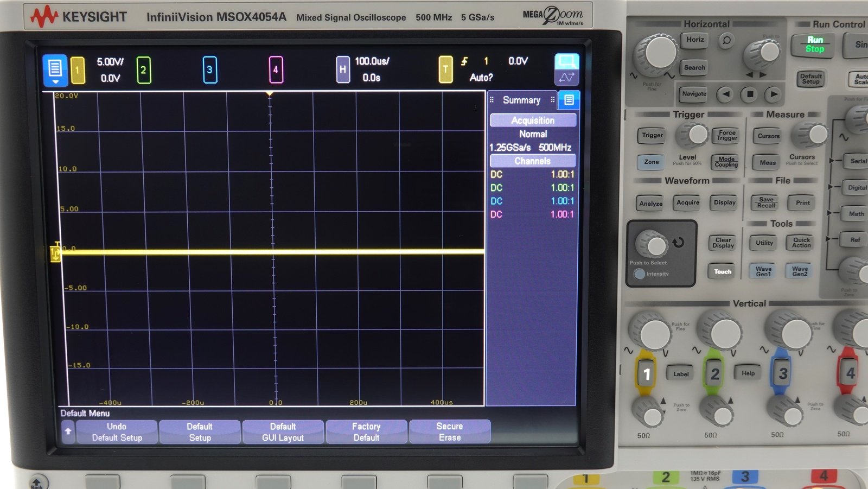Viewport: 868px width, 489px height.
Task: Tap Default GUI Layout softkey
Action: click(x=283, y=432)
